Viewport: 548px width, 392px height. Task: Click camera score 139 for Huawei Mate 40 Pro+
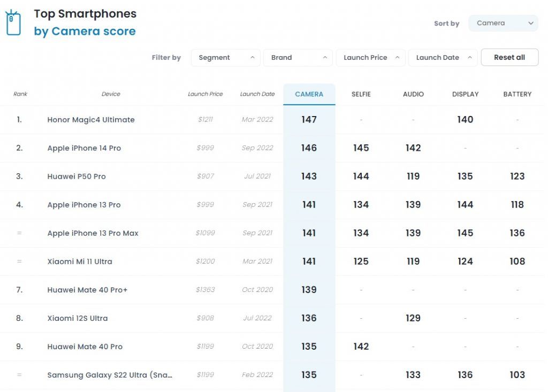(309, 290)
